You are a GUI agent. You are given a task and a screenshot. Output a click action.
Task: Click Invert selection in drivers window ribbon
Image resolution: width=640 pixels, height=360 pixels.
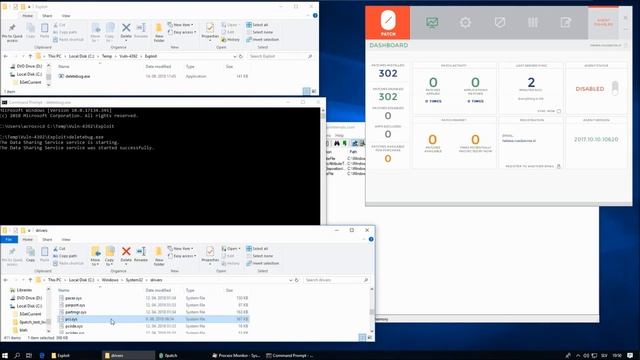click(262, 263)
